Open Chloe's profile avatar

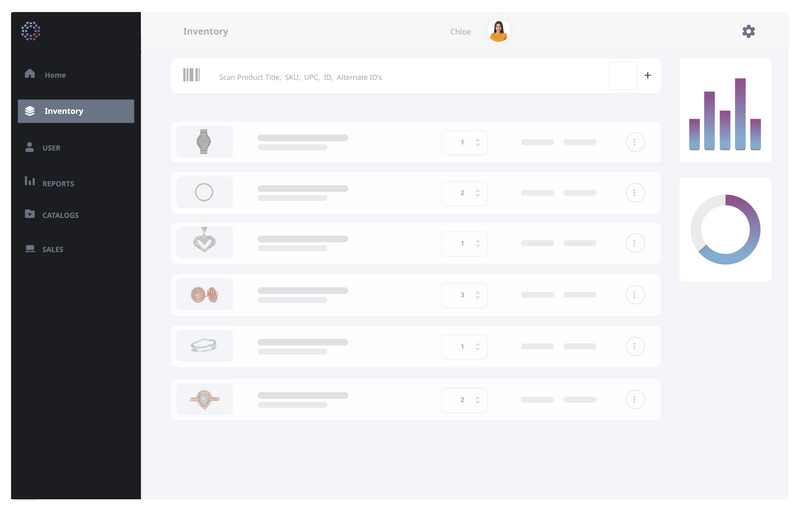(x=498, y=32)
